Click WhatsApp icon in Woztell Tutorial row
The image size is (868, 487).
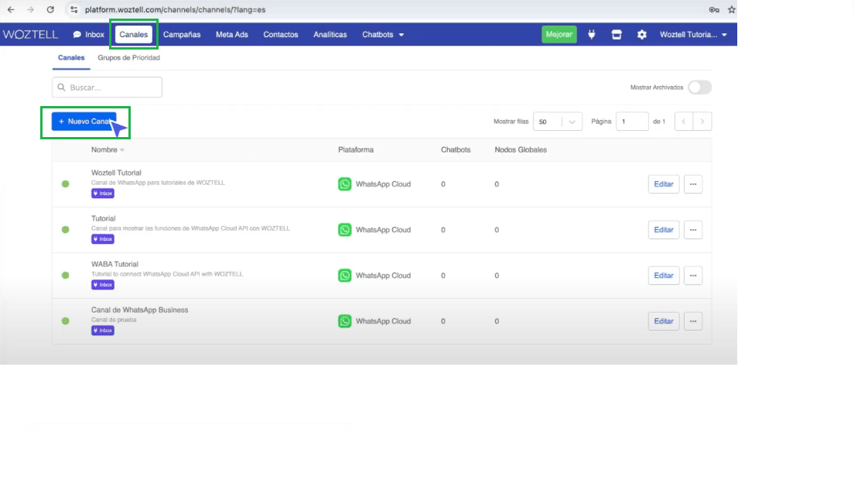(x=345, y=184)
